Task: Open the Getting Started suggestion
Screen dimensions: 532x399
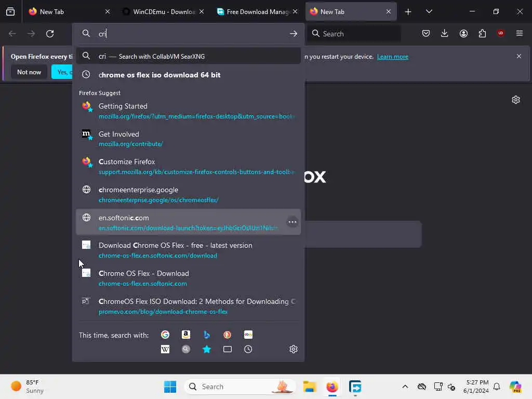Action: point(188,111)
